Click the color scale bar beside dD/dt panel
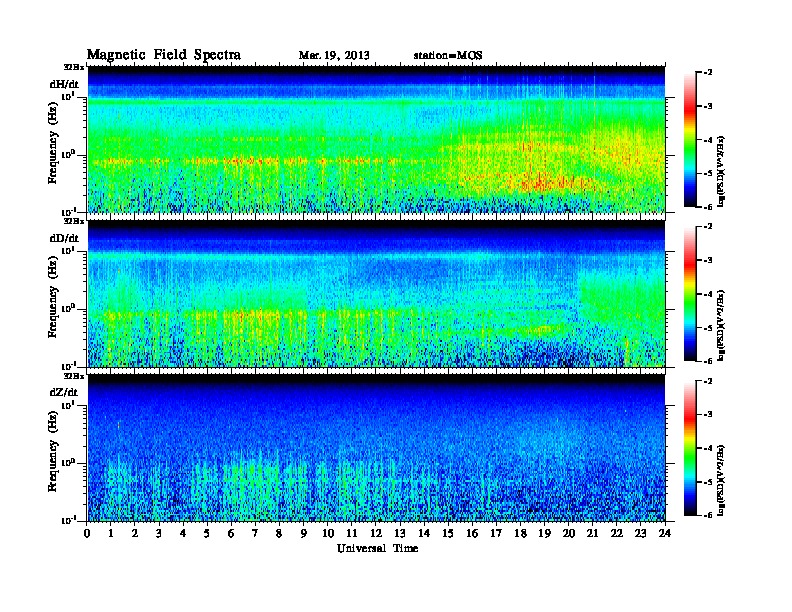Image resolution: width=792 pixels, height=612 pixels. click(x=690, y=293)
